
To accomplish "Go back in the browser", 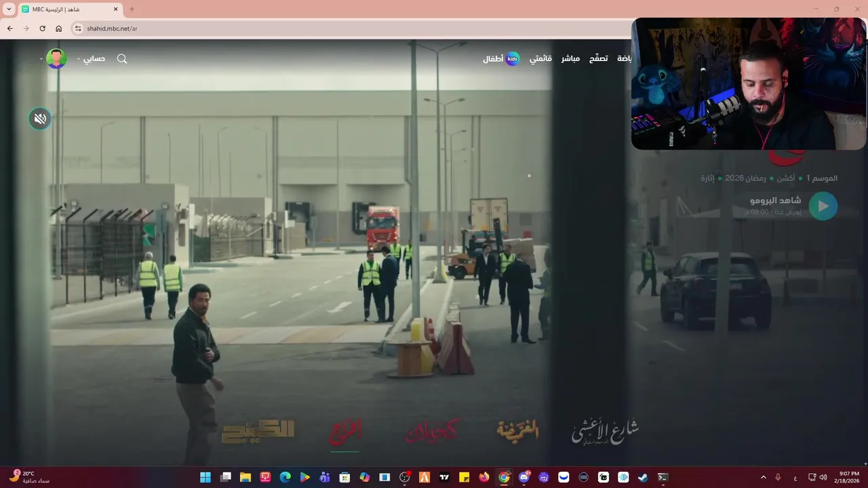I will click(x=9, y=28).
